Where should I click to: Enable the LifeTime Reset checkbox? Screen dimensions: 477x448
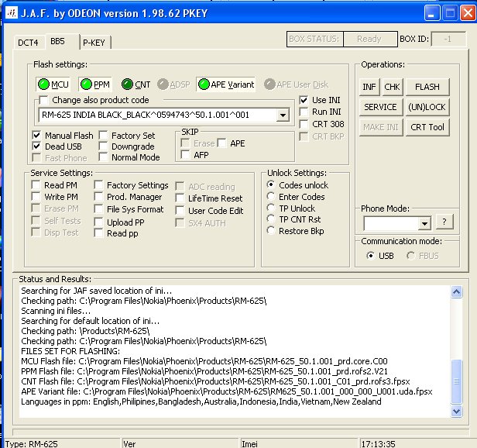click(180, 198)
